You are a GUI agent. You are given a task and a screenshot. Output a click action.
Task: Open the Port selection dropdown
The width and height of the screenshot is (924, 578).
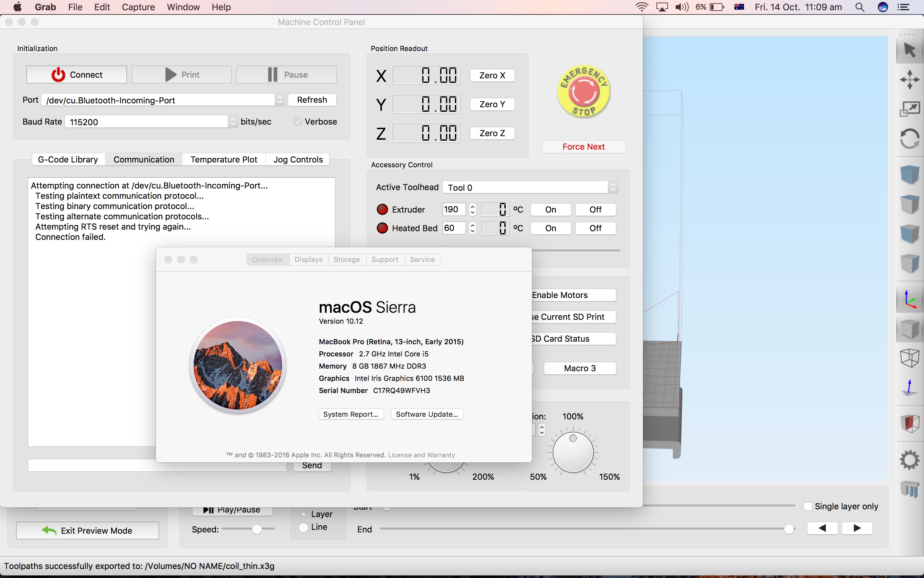click(x=163, y=100)
